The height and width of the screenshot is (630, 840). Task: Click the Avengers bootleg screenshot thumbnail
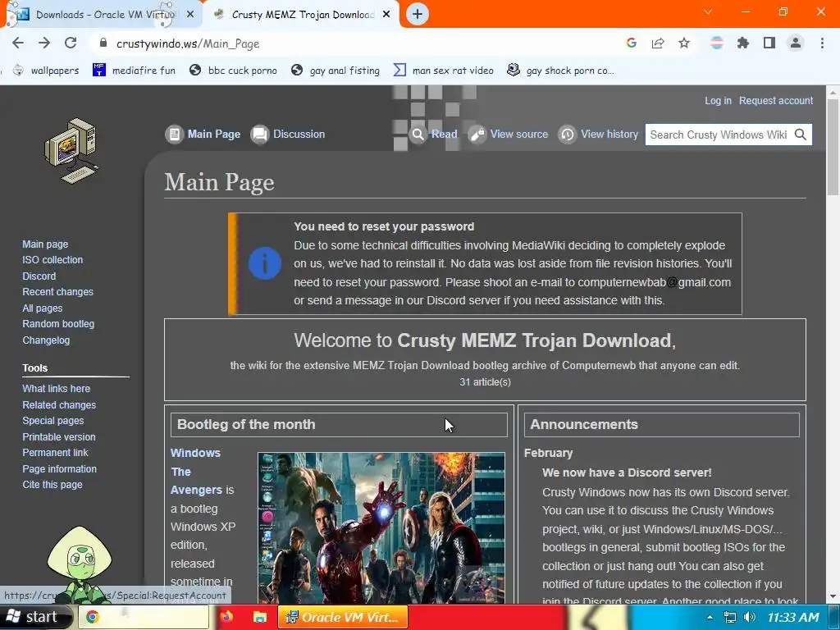381,528
